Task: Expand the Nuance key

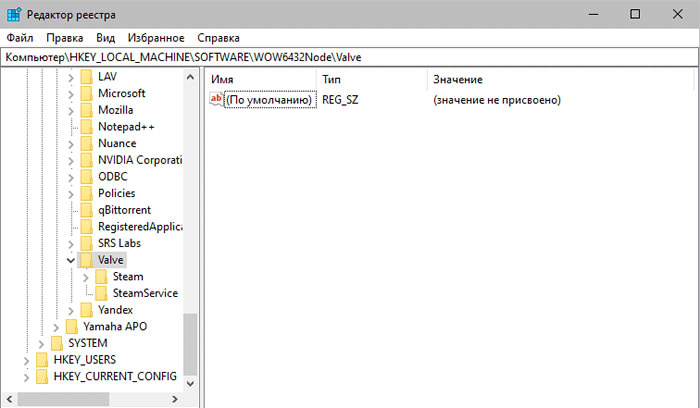Action: coord(71,144)
